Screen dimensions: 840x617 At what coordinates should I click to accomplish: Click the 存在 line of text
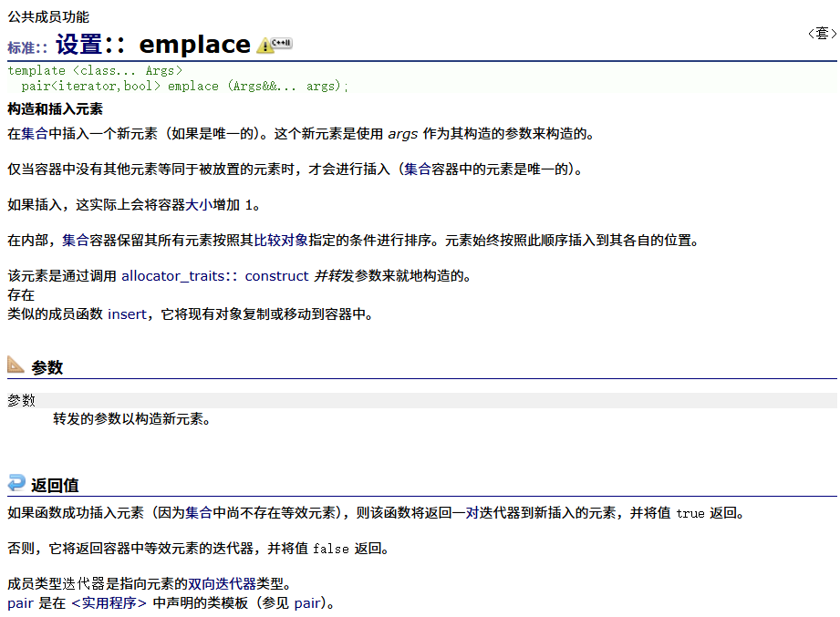[x=21, y=295]
